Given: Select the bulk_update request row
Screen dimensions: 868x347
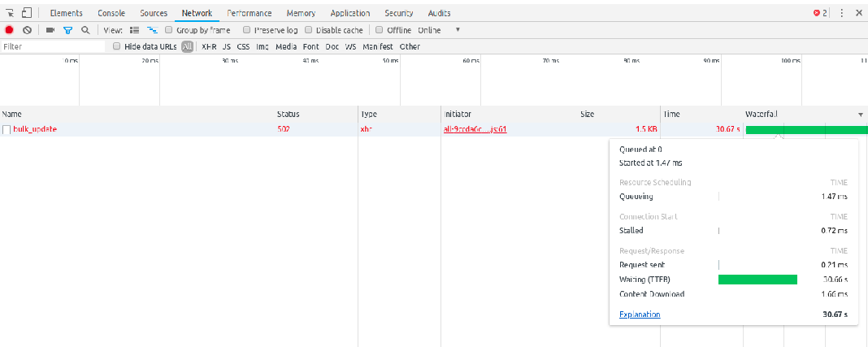Looking at the screenshot, I should pos(434,129).
